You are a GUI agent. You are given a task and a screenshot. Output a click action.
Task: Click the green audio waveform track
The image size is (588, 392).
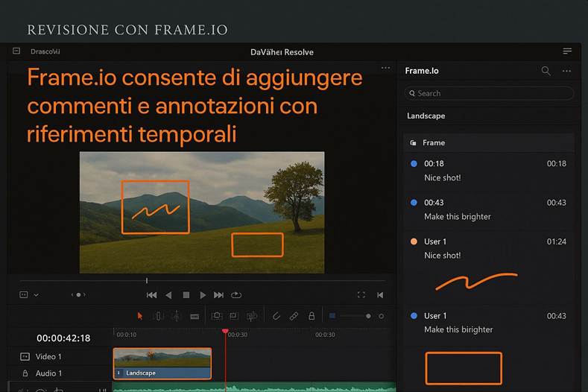pyautogui.click(x=254, y=388)
